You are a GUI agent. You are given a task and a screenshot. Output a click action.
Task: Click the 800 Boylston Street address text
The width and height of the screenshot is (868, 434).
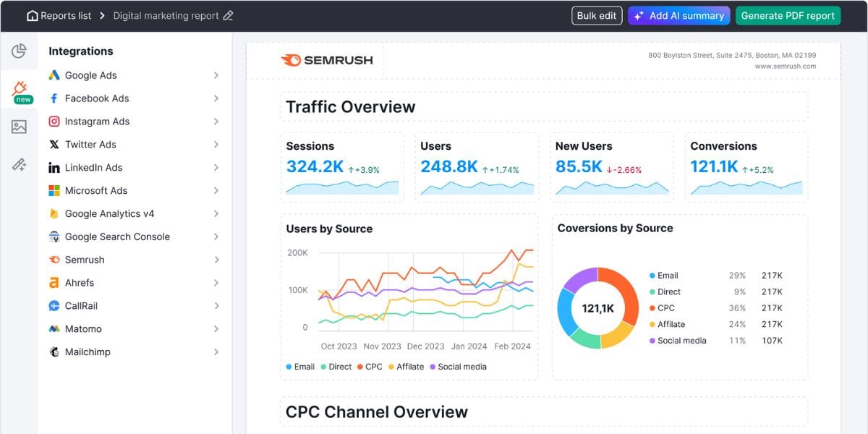732,56
